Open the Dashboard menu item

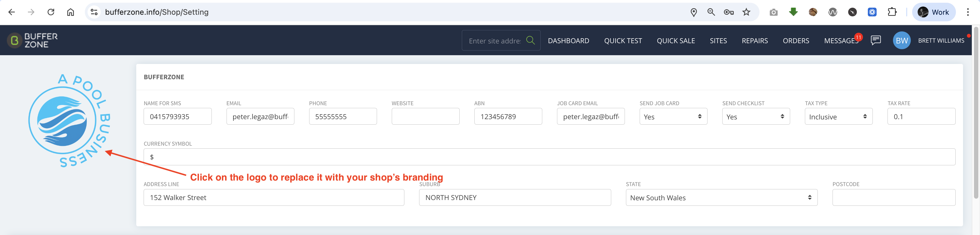pos(568,41)
